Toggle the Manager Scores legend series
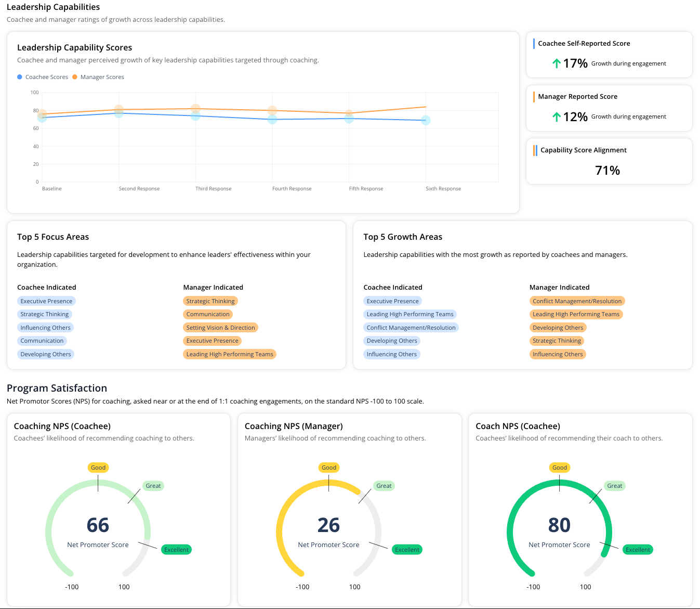Screen dimensions: 700x609 tap(98, 77)
